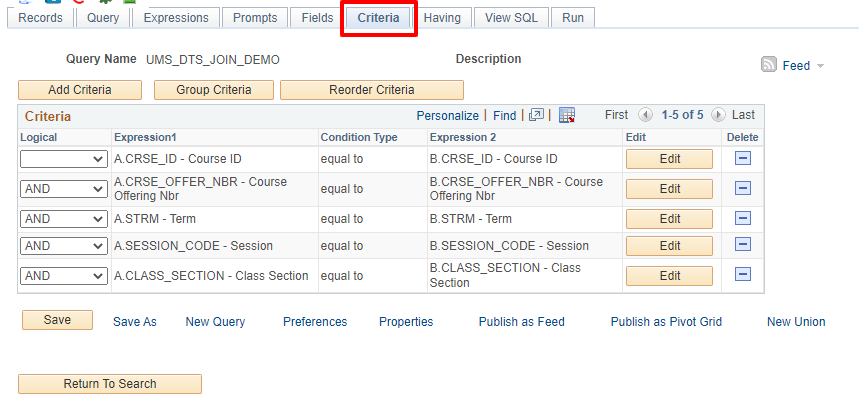This screenshot has width=868, height=402.
Task: Delete the A.CRSE_OFFER_NBR criteria row
Action: [742, 189]
